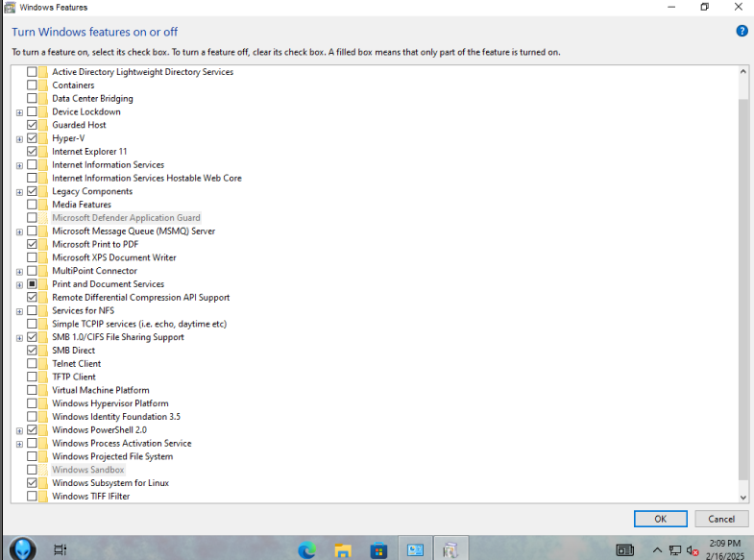Viewport: 754px width, 560px height.
Task: Expand Services for NFS node
Action: click(19, 311)
